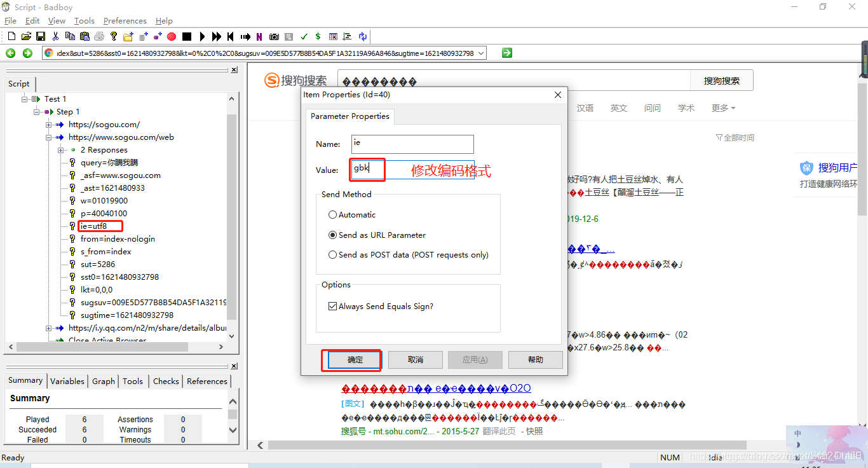Click the Cut scissors icon
The width and height of the screenshot is (868, 468).
(55, 37)
